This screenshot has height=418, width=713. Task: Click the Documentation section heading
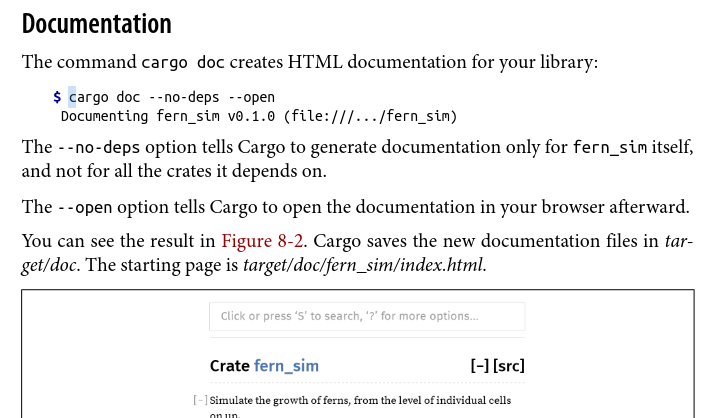click(96, 24)
